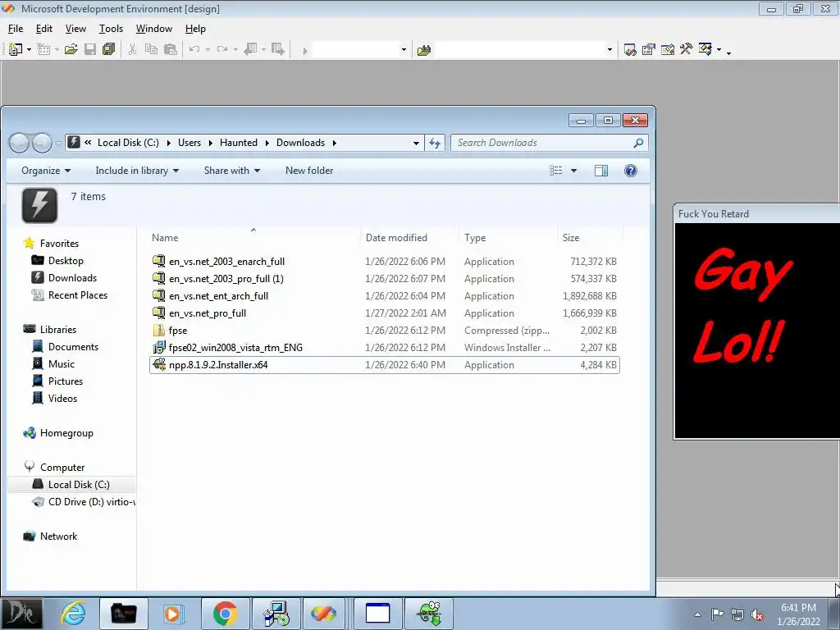Click the Navigate Forward icon
Image resolution: width=840 pixels, height=630 pixels.
tap(277, 50)
